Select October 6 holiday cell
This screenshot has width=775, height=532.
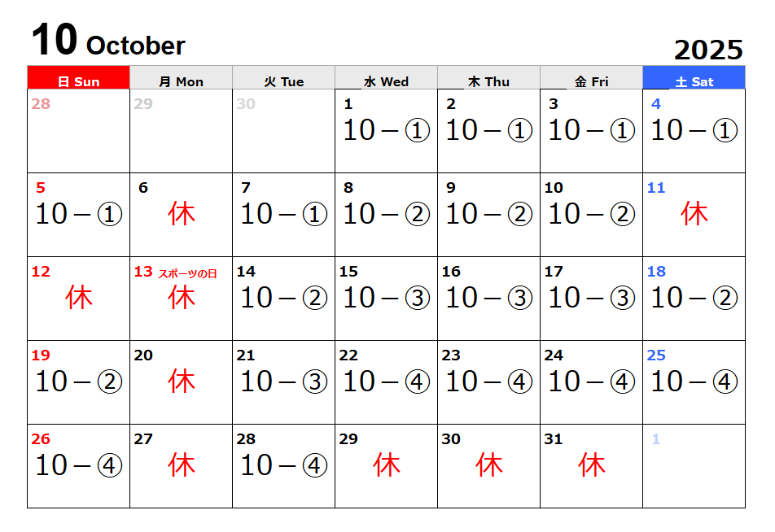click(x=181, y=215)
